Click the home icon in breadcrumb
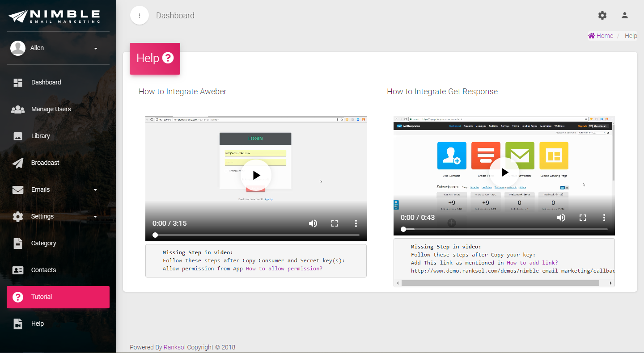The image size is (644, 353). click(591, 36)
